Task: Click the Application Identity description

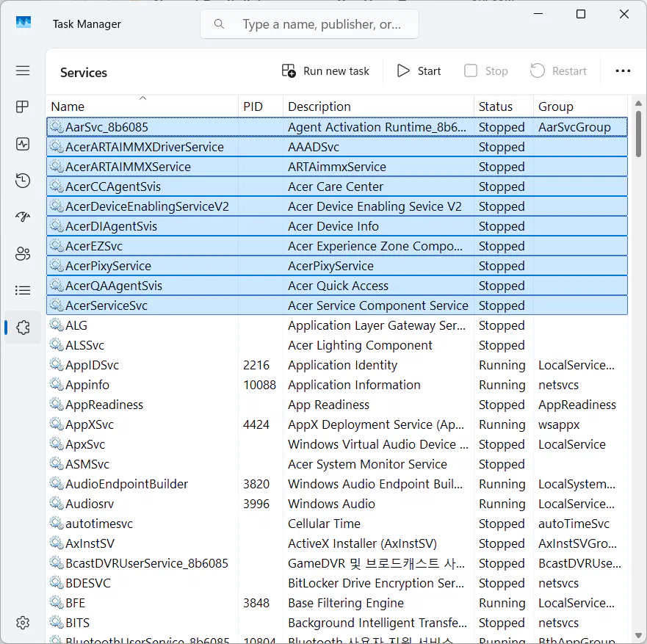Action: 342,365
